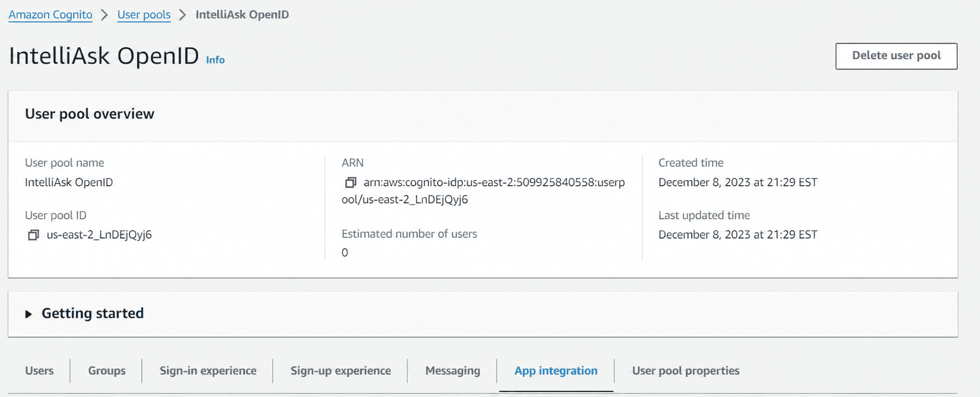Open the Info link beside title
This screenshot has height=397, width=980.
[215, 60]
